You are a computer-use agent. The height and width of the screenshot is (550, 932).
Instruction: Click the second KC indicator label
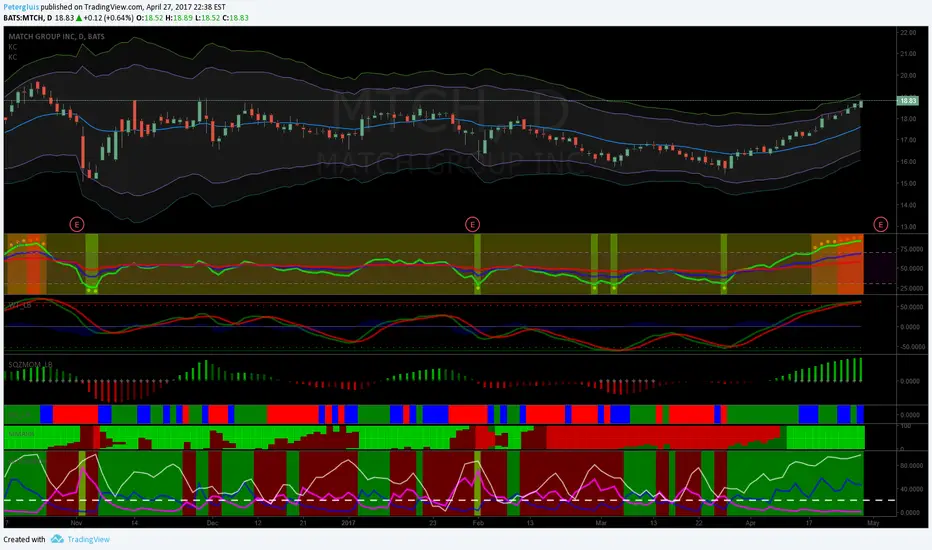point(12,57)
